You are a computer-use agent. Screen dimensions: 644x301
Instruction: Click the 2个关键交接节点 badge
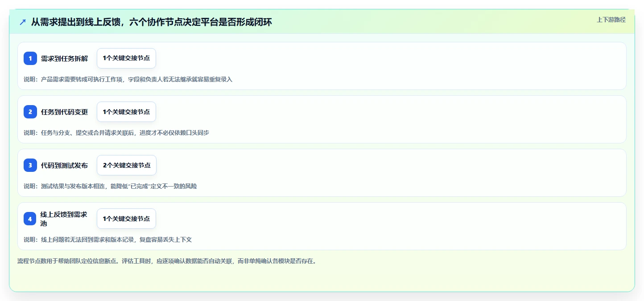[x=127, y=165]
